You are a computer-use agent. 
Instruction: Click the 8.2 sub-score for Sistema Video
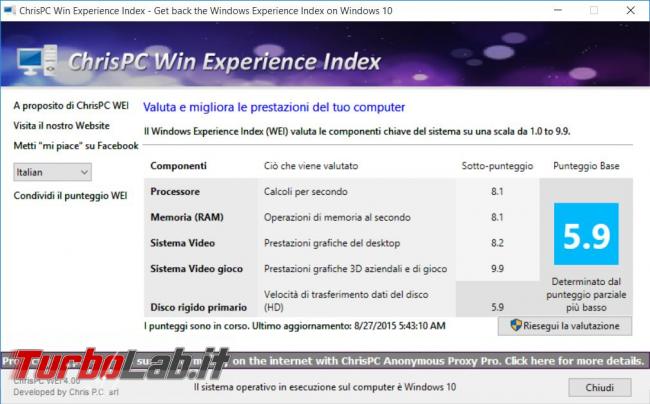497,243
